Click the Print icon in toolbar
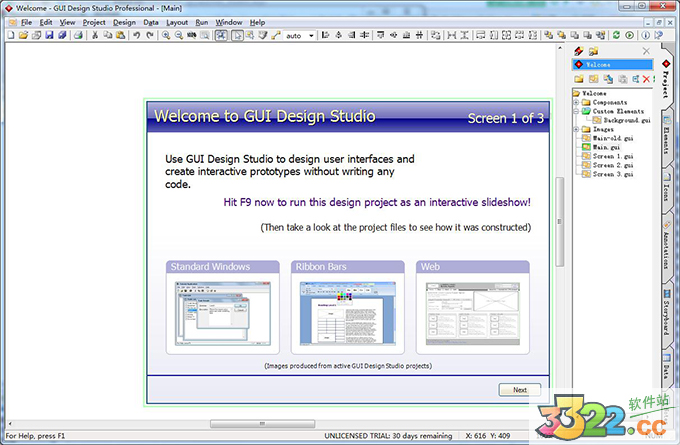This screenshot has width=680, height=445. point(76,35)
